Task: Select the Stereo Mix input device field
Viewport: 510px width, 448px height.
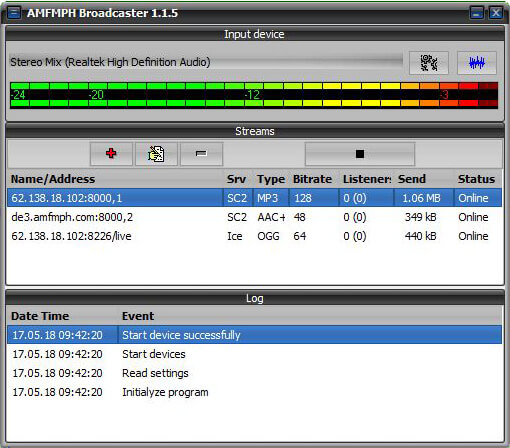Action: coord(206,62)
